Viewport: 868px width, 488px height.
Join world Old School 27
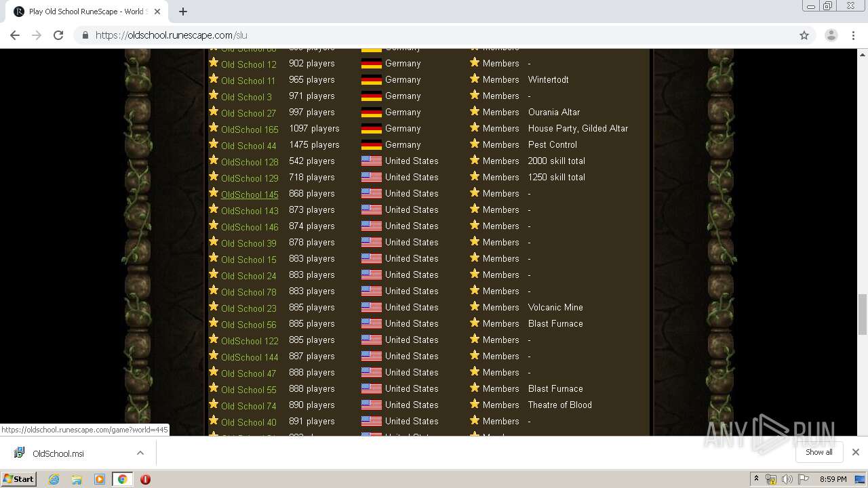248,113
